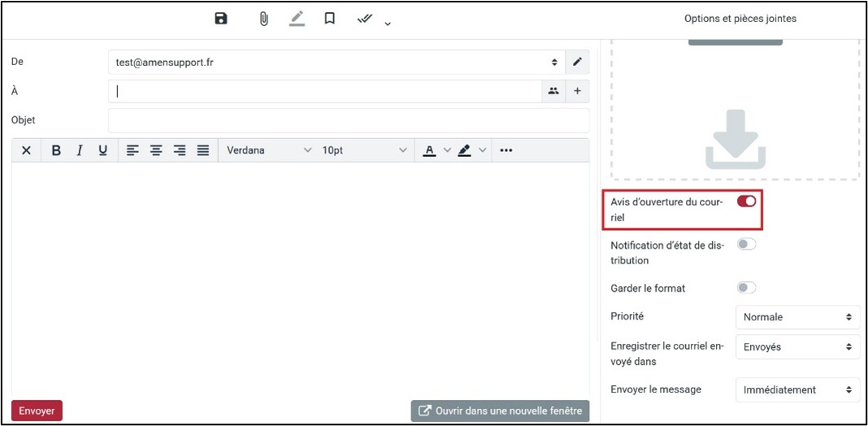Screen dimensions: 868x426
Task: Click the save draft floppy disk icon
Action: [x=221, y=18]
